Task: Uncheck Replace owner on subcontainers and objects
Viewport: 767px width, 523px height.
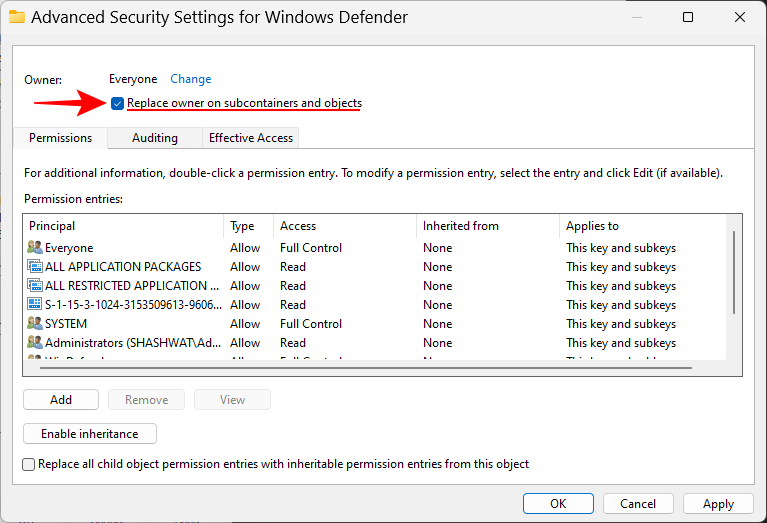Action: click(x=118, y=103)
